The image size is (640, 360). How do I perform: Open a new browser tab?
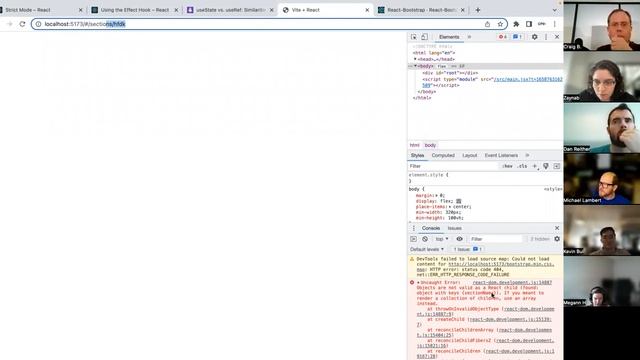478,10
